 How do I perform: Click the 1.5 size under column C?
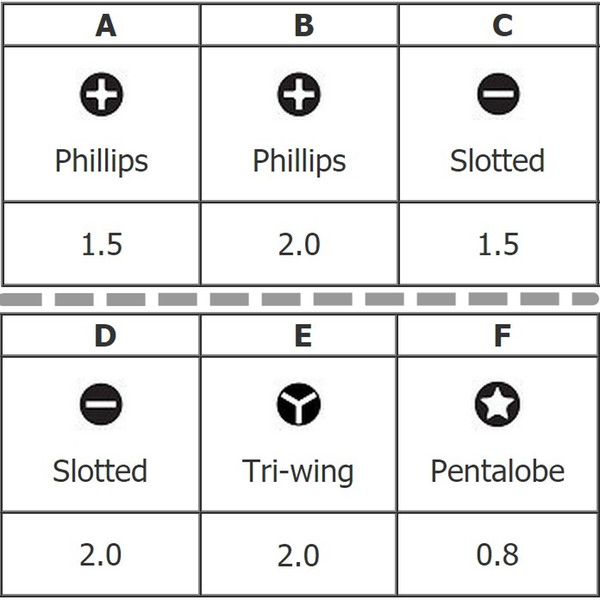coord(498,245)
